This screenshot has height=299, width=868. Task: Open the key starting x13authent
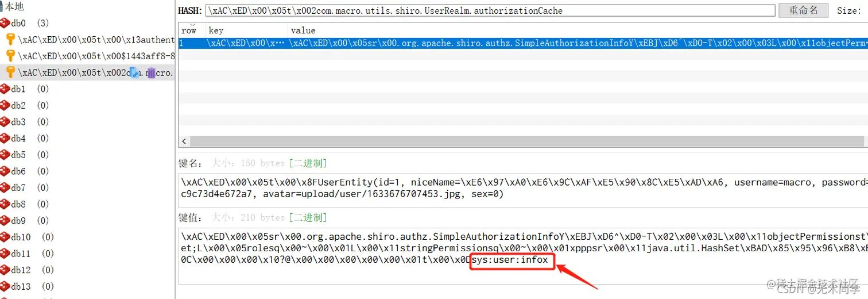coord(96,40)
